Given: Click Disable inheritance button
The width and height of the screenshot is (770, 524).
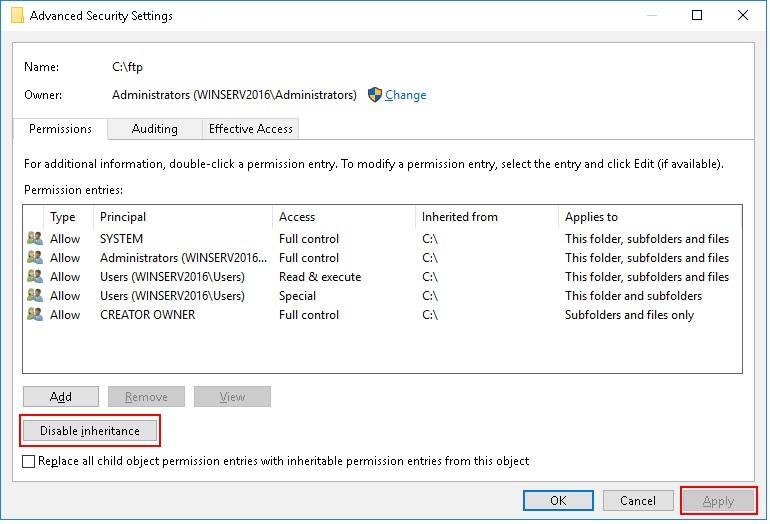Looking at the screenshot, I should [x=90, y=431].
